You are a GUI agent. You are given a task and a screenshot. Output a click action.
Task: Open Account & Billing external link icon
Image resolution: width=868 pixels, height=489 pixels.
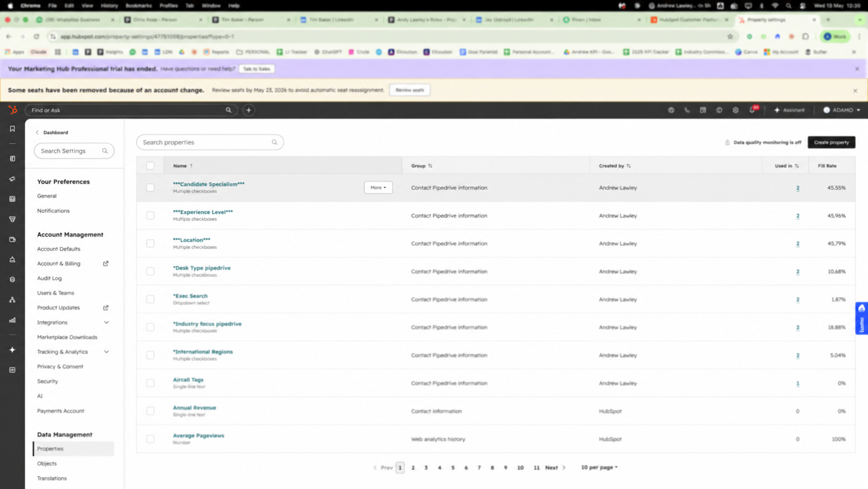[x=106, y=263]
